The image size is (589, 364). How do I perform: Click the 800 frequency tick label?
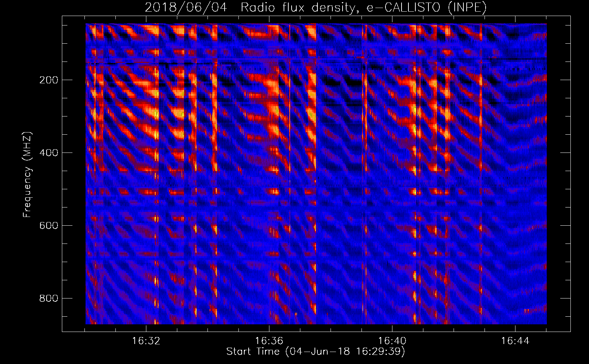(x=49, y=298)
